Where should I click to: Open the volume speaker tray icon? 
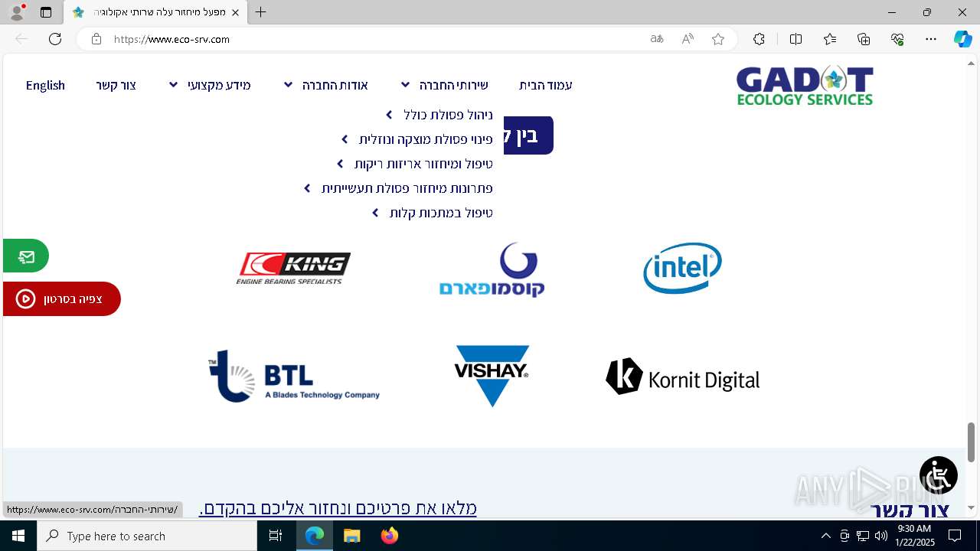coord(880,536)
